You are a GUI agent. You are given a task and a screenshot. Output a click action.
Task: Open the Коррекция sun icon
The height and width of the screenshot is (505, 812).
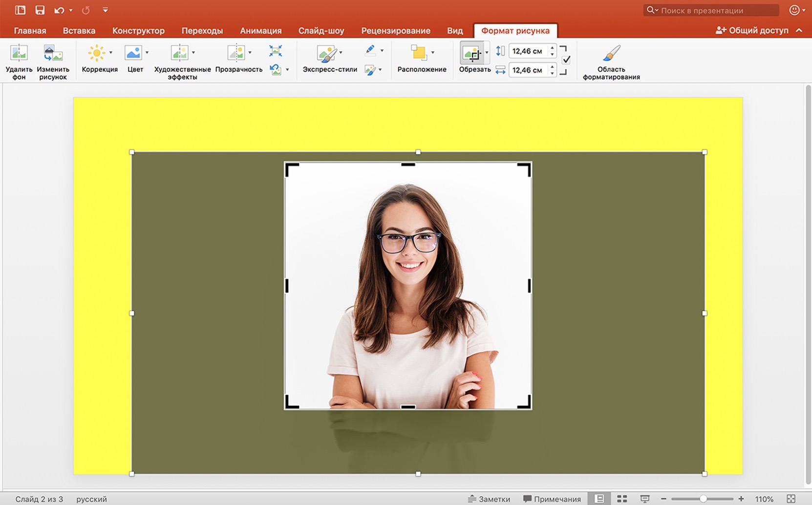(96, 53)
